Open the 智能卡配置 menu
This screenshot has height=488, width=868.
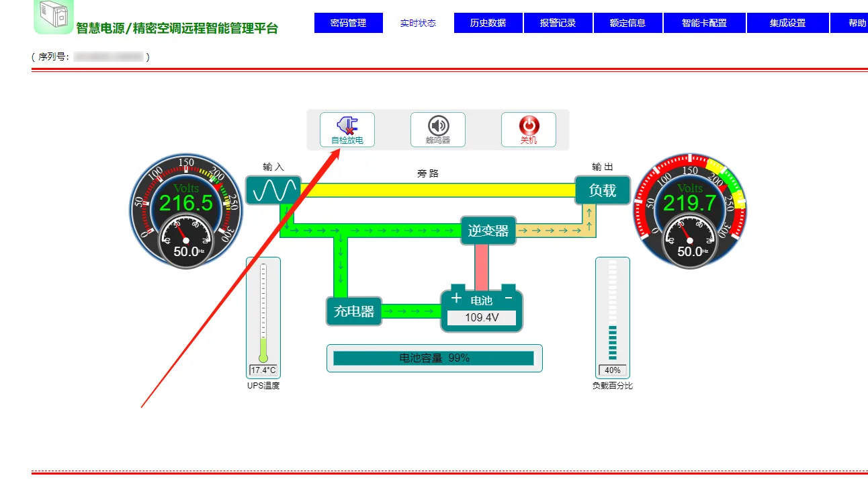705,23
